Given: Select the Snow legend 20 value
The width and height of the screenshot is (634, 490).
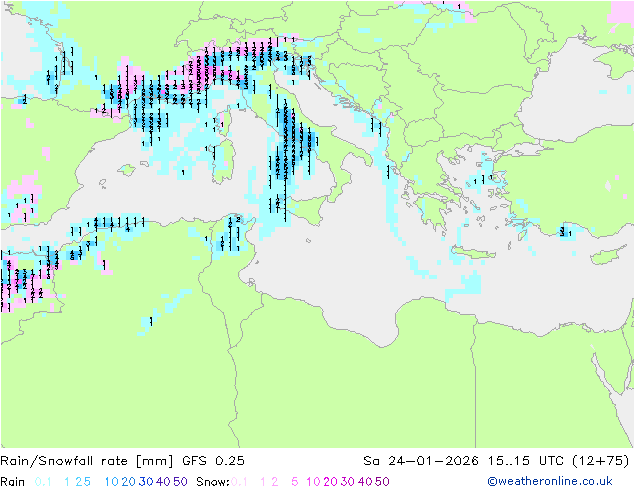Looking at the screenshot, I should pyautogui.click(x=330, y=482).
